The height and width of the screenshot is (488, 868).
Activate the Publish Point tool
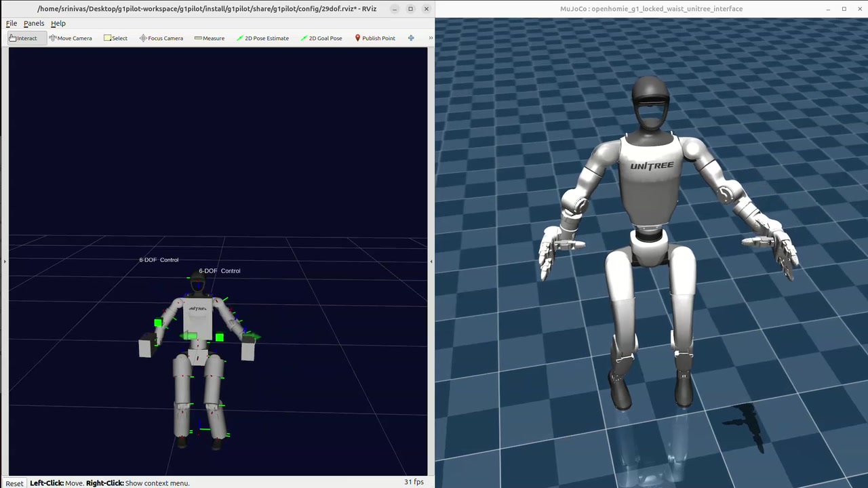click(x=375, y=38)
